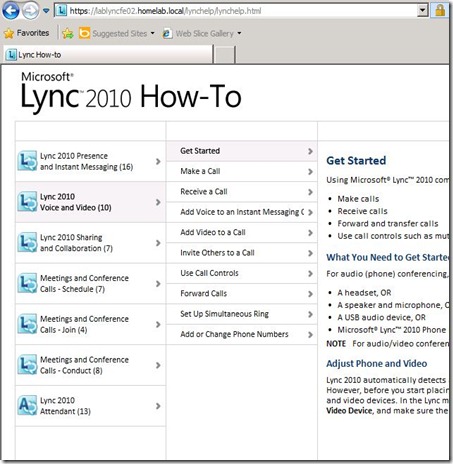This screenshot has height=464, width=453.
Task: Click the security lock icon
Action: [440, 10]
